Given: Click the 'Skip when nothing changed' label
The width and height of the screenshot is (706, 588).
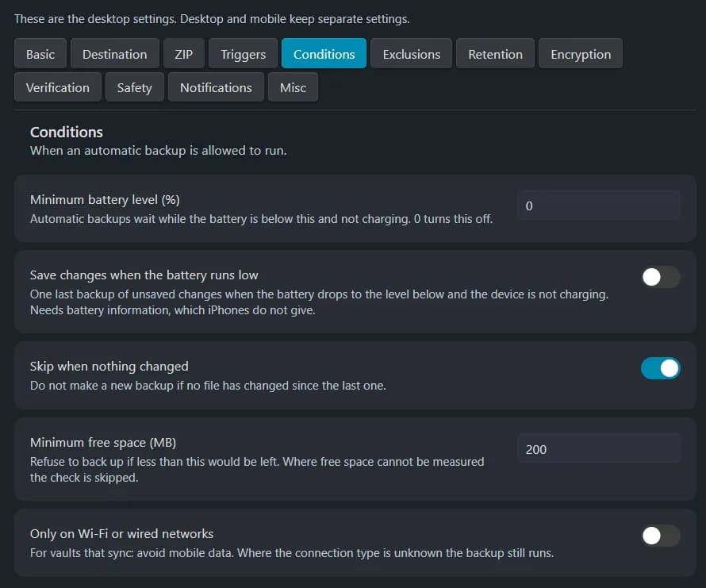Looking at the screenshot, I should click(x=109, y=367).
